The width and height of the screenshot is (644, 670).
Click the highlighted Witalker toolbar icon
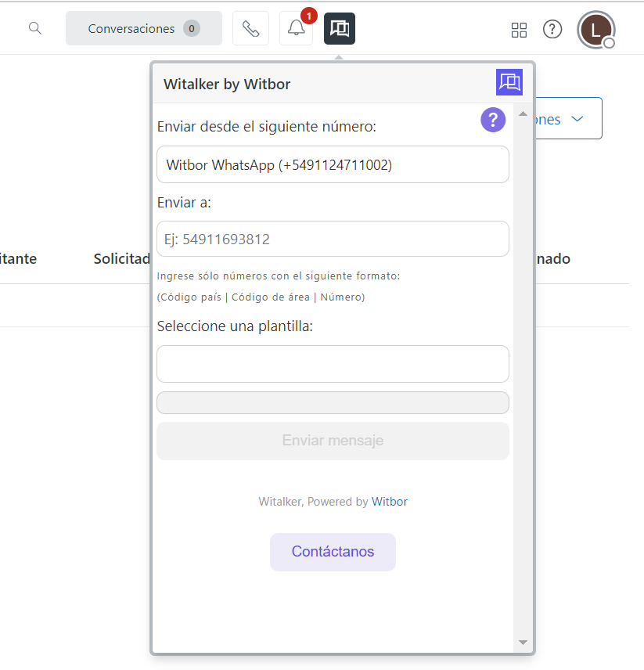(x=339, y=28)
